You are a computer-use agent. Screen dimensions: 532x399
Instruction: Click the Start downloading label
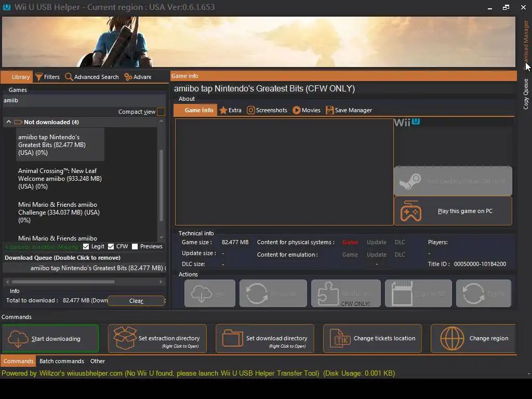pos(56,339)
